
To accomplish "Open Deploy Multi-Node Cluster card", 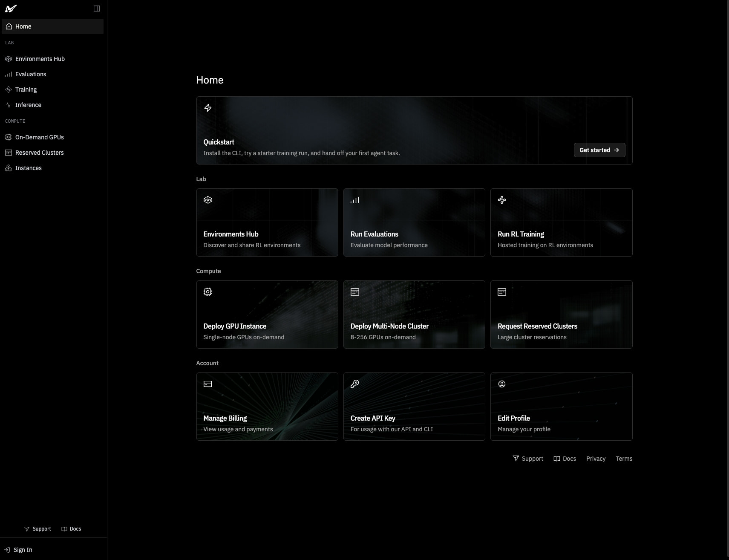I will tap(414, 315).
